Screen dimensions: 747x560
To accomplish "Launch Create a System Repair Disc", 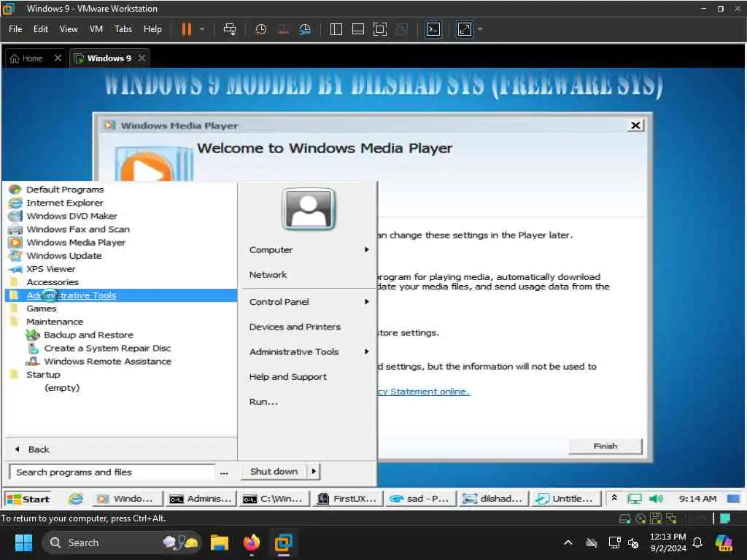I will pyautogui.click(x=107, y=349).
